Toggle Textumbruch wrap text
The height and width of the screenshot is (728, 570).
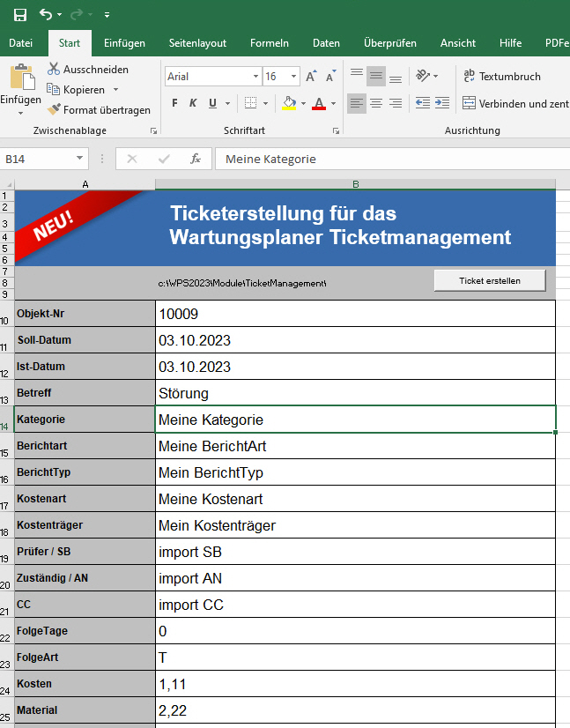click(x=502, y=76)
